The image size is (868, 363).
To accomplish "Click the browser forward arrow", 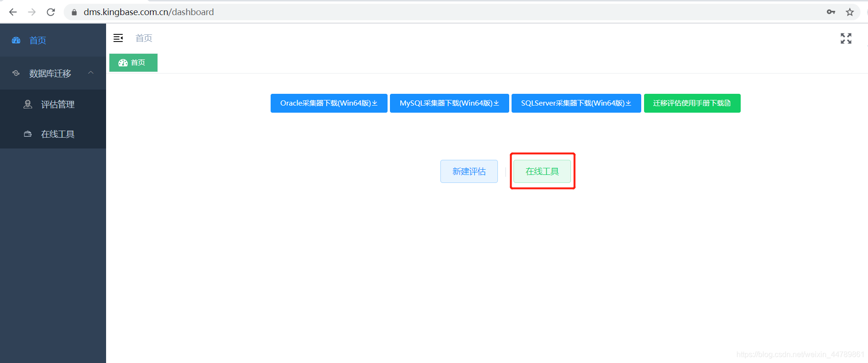I will [x=32, y=12].
